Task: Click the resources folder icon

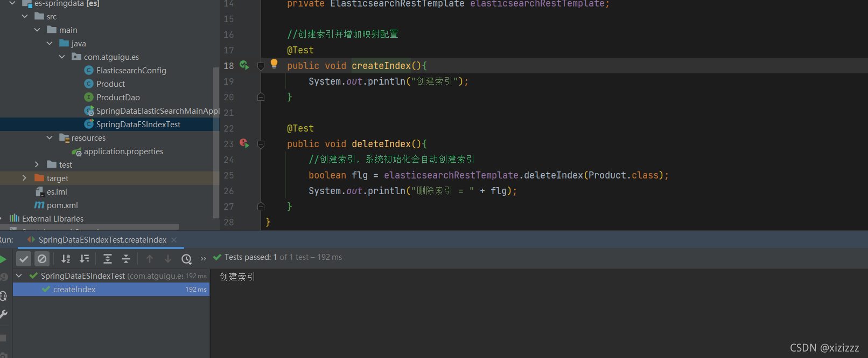Action: tap(64, 137)
